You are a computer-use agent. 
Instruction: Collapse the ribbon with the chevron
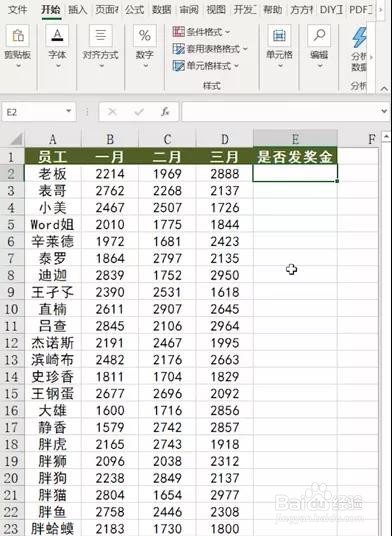pyautogui.click(x=384, y=89)
